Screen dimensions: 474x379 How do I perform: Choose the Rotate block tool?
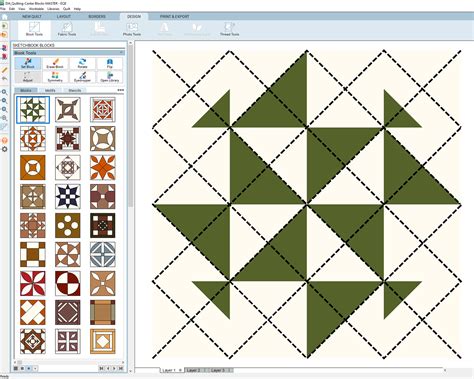[82, 63]
